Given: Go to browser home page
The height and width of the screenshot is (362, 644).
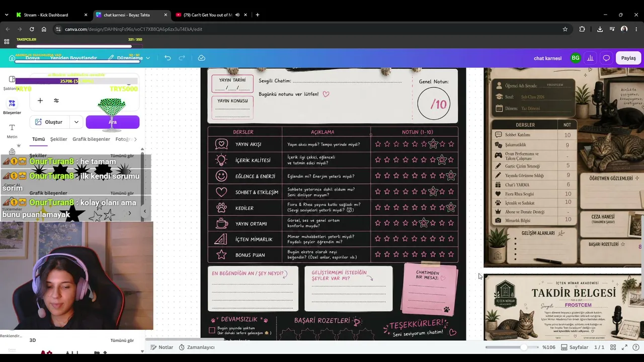Looking at the screenshot, I should point(44,29).
